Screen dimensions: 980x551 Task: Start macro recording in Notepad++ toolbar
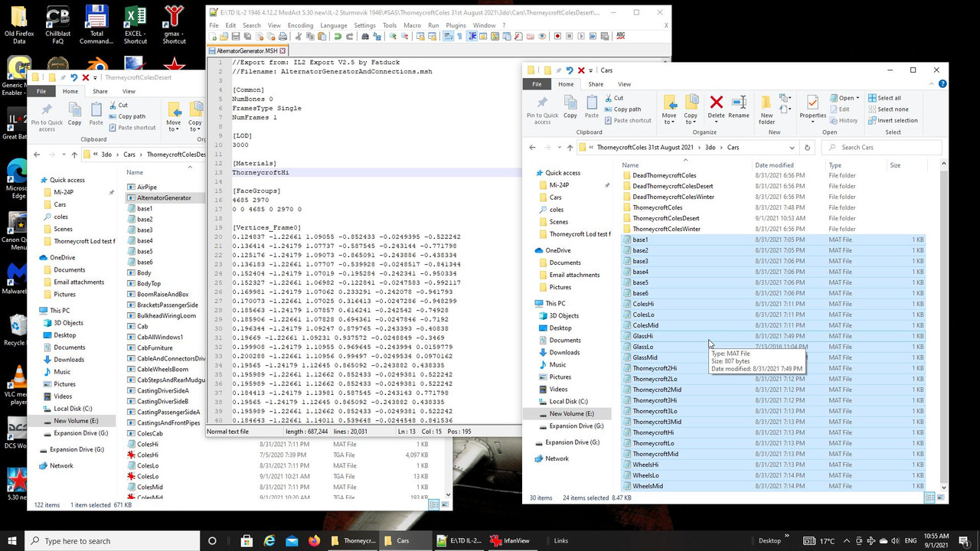pos(557,36)
